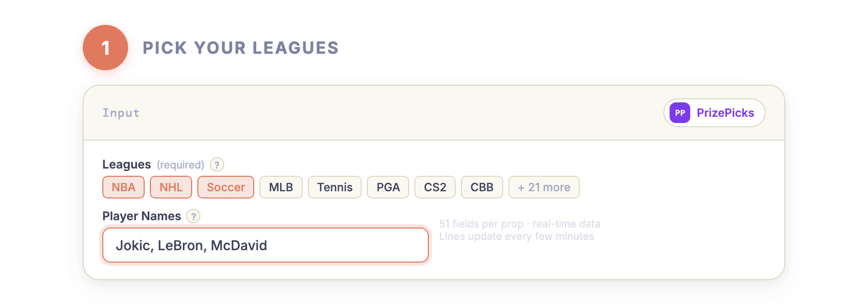The height and width of the screenshot is (305, 868).
Task: Select the PGA league chip
Action: coord(388,187)
